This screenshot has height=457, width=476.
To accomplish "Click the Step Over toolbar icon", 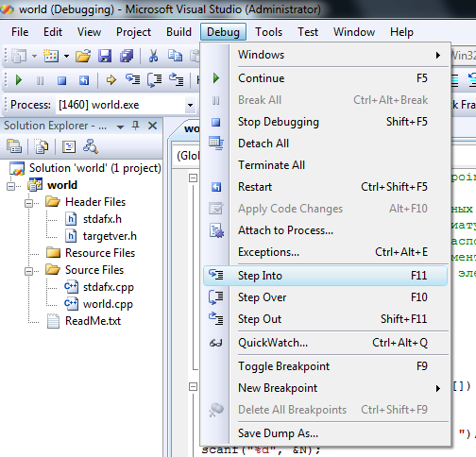I will pos(154,80).
